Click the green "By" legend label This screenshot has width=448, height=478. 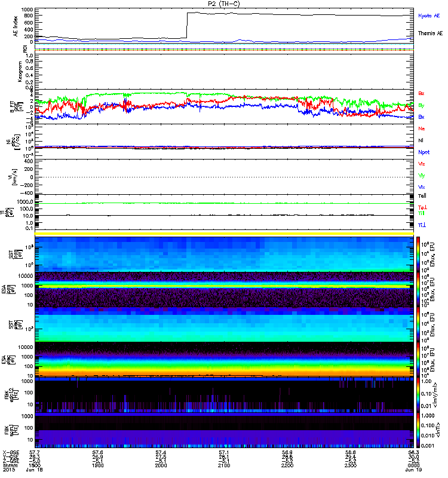coord(421,106)
